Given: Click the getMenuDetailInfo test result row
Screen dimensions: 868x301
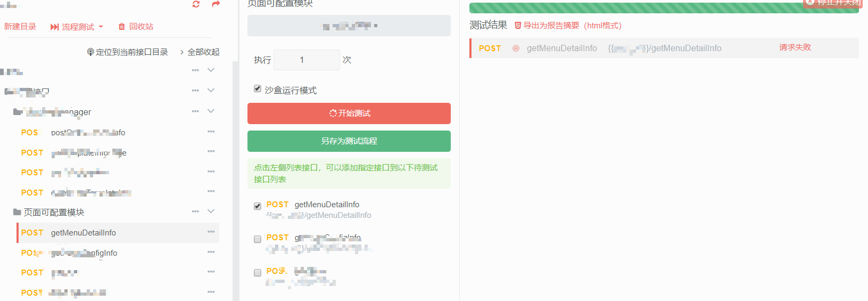Looking at the screenshot, I should (x=664, y=48).
